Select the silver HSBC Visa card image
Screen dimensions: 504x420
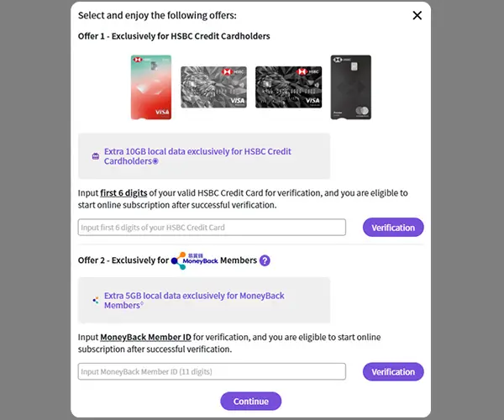pyautogui.click(x=213, y=87)
